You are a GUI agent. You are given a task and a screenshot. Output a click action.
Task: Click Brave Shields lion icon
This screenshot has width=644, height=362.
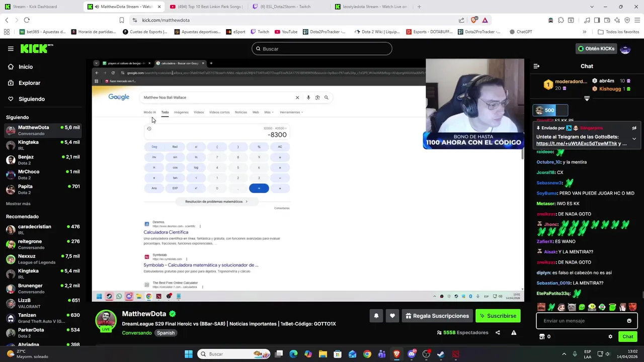473,20
